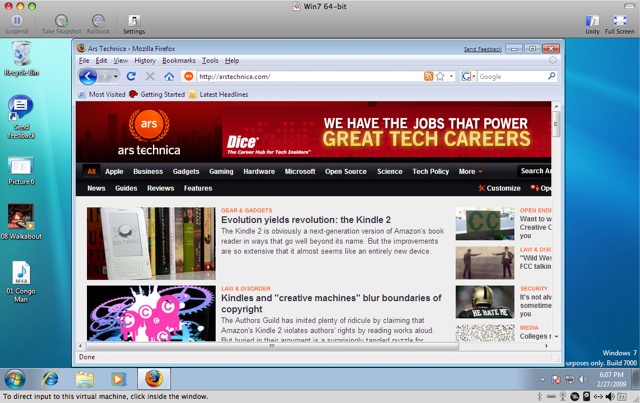Click the Kindle 2 article thumbnail
This screenshot has width=640, height=403.
pyautogui.click(x=151, y=243)
